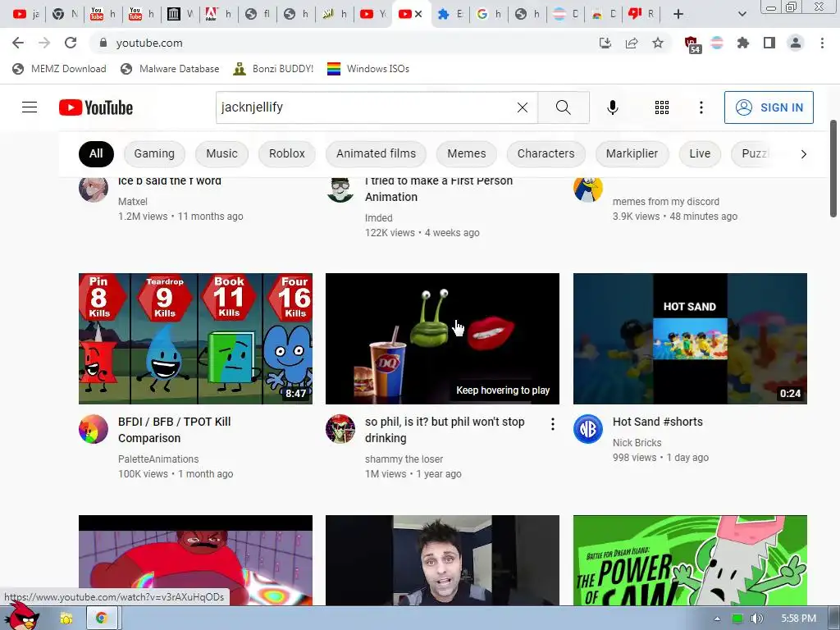Open BFDI / BFB / TPOT Kill Comparison thumbnail
Viewport: 840px width, 630px height.
[x=195, y=339]
